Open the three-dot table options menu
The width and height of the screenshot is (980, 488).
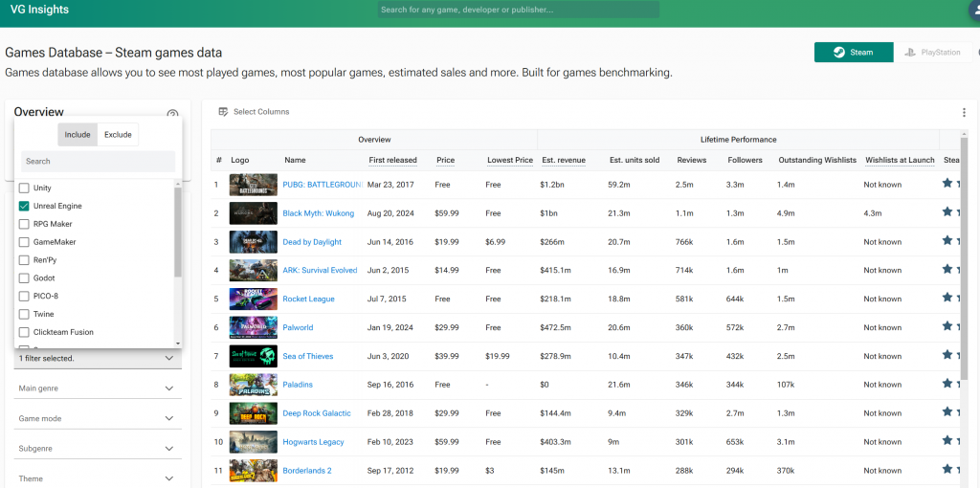[x=965, y=113]
